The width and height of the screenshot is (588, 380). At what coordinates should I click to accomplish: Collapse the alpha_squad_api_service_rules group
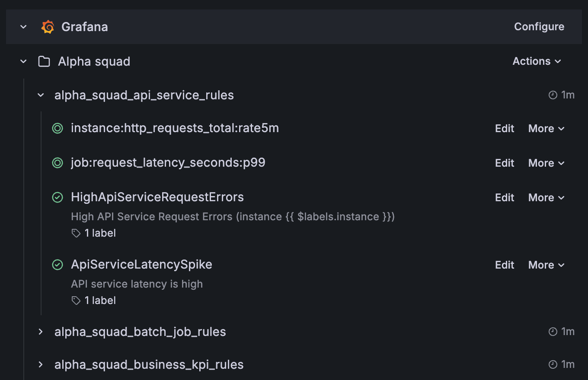[x=40, y=95]
